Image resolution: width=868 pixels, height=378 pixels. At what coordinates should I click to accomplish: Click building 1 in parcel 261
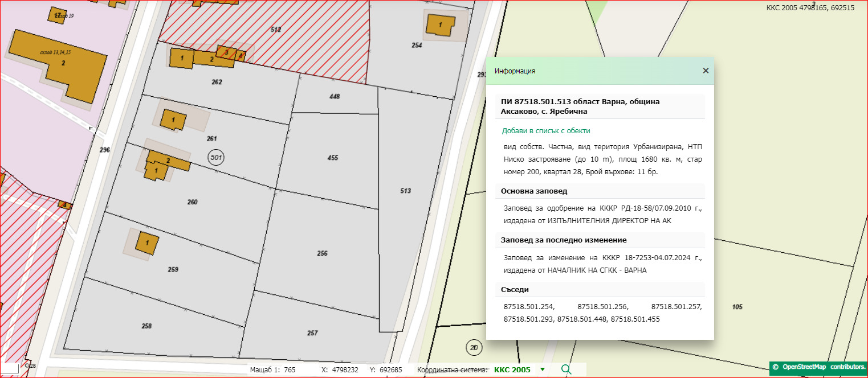(173, 120)
